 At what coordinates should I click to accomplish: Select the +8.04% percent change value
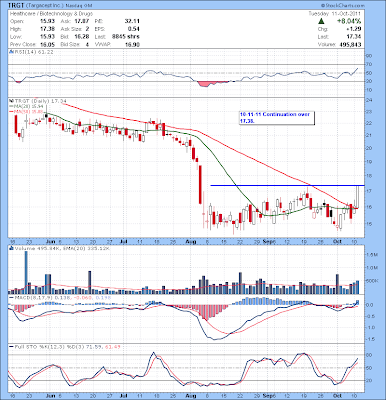click(348, 21)
